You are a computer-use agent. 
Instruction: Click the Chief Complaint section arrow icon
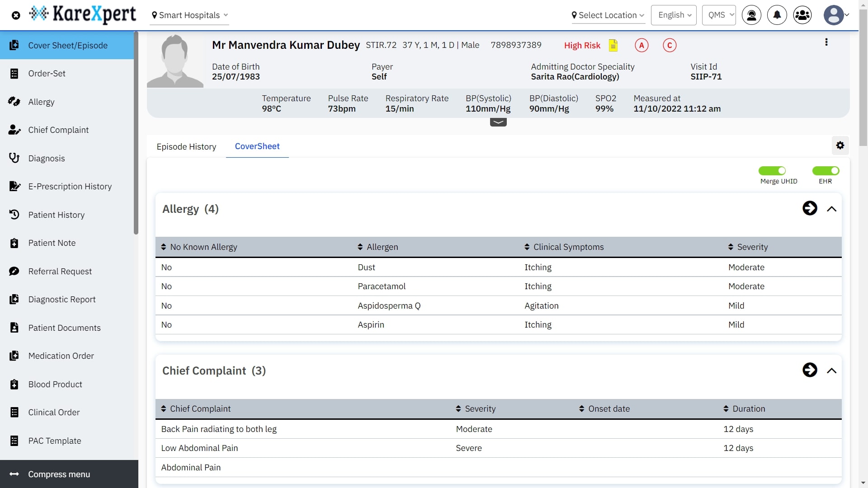(x=810, y=370)
